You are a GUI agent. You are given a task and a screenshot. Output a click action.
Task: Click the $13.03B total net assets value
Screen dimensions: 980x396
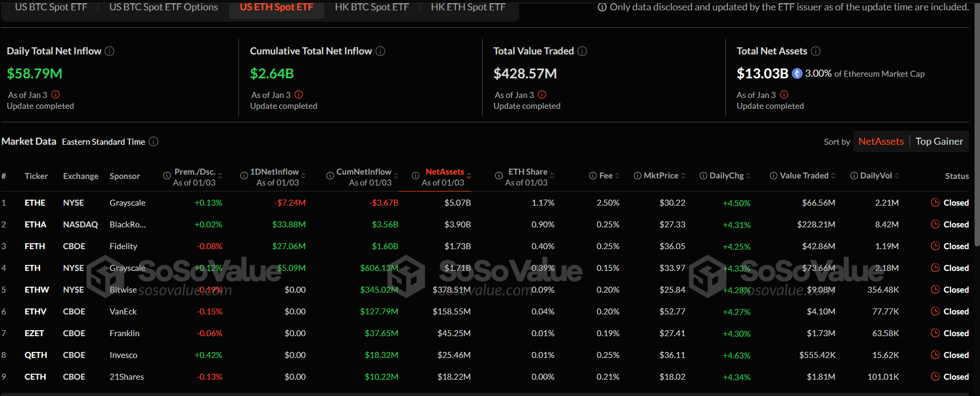point(762,73)
